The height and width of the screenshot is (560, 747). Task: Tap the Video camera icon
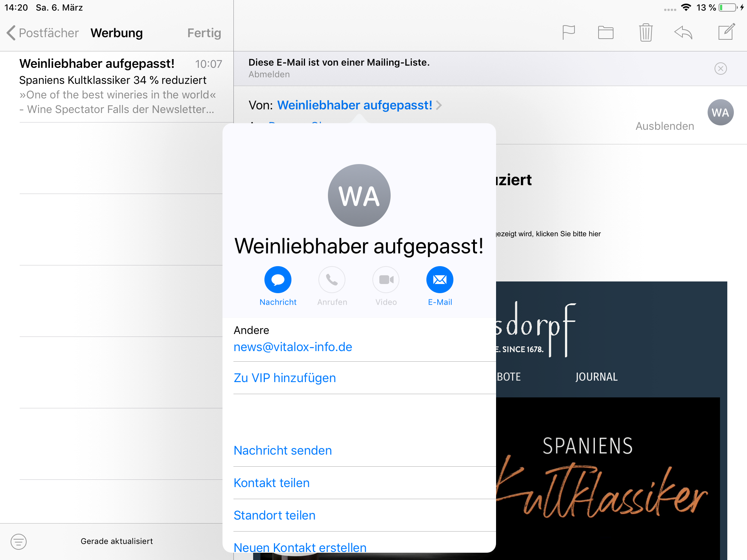[x=386, y=280]
